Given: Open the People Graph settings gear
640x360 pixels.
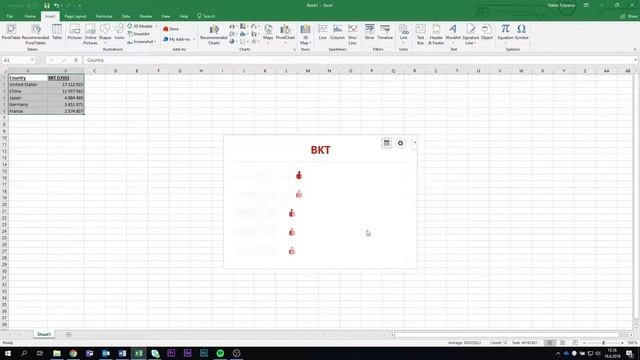Looking at the screenshot, I should [x=400, y=143].
